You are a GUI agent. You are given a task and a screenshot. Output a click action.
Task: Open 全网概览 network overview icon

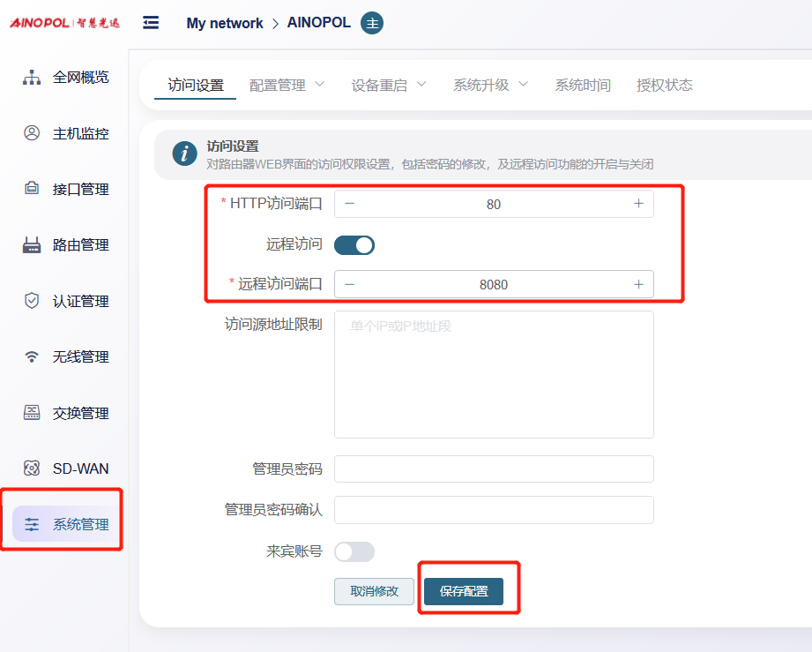click(32, 78)
